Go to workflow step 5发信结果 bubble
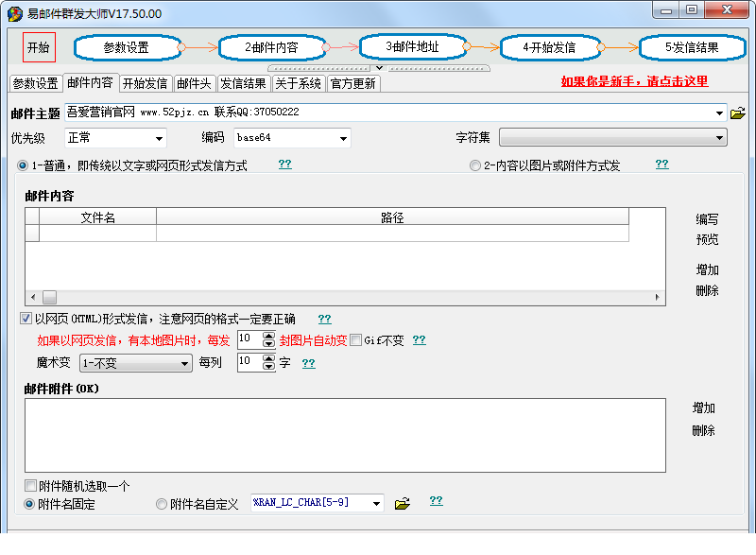Image resolution: width=756 pixels, height=555 pixels. tap(692, 47)
